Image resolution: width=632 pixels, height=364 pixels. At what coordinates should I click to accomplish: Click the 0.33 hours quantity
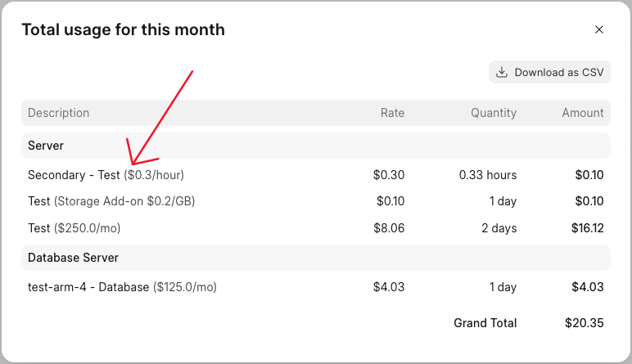tap(488, 175)
